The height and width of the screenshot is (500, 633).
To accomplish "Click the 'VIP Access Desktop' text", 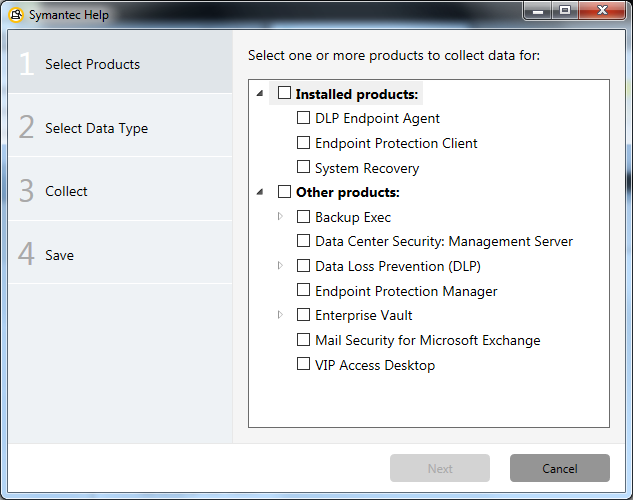I will pos(375,366).
